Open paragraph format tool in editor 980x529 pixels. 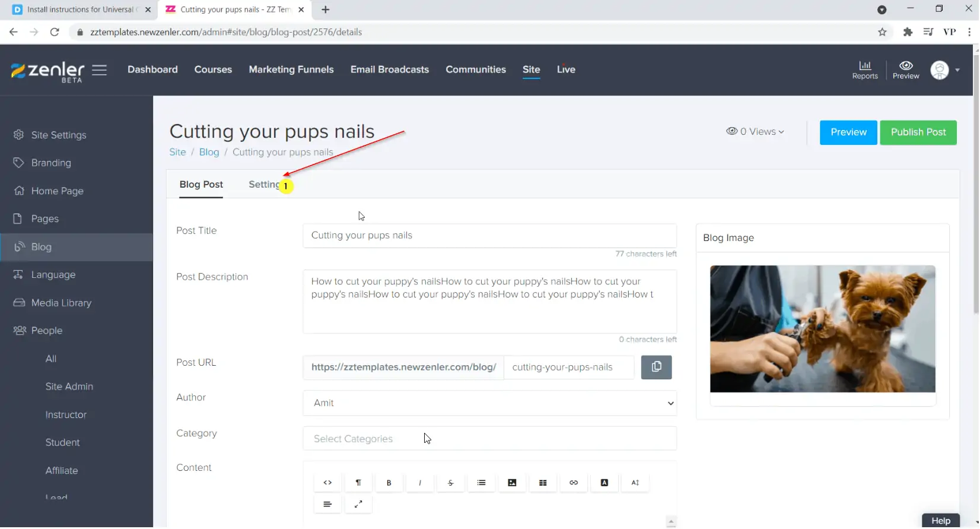pos(358,483)
